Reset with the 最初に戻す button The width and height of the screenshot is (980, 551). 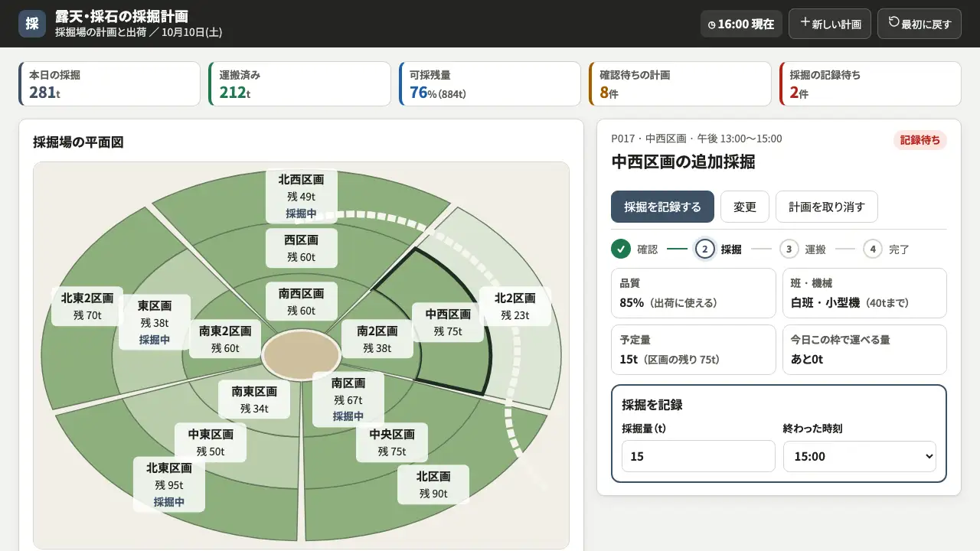(920, 24)
